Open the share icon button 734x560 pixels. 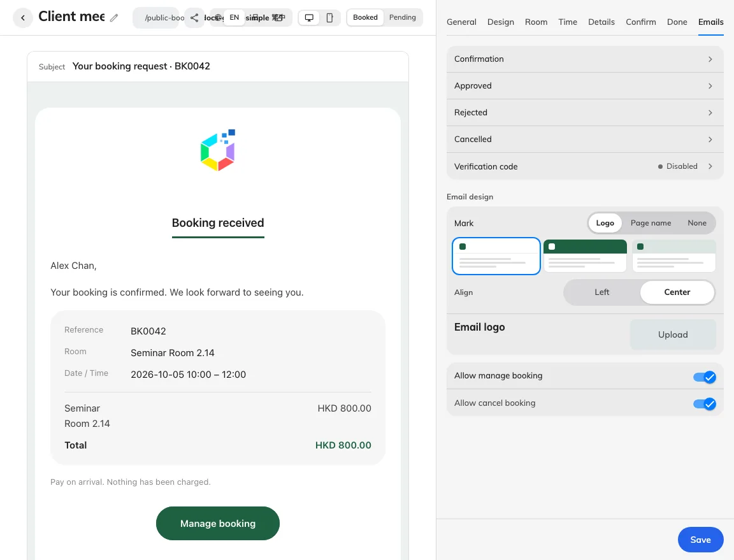pos(194,18)
